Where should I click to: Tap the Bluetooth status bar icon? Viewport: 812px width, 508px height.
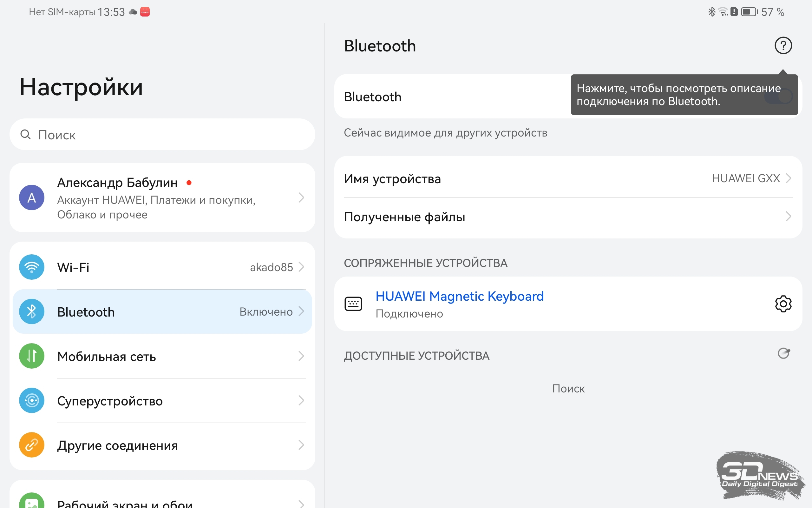pos(711,12)
